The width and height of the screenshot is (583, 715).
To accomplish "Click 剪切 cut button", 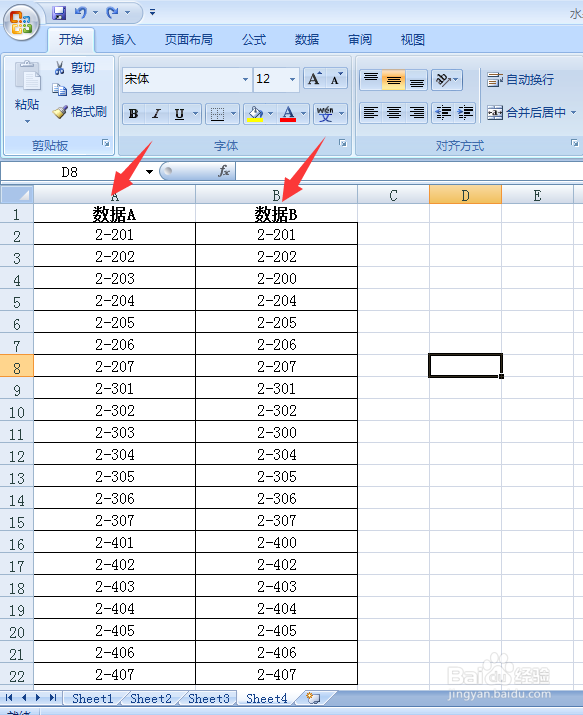I will pyautogui.click(x=74, y=68).
